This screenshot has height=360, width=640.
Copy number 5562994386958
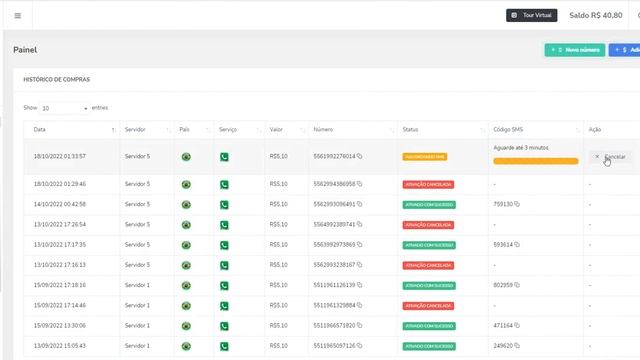coord(360,184)
